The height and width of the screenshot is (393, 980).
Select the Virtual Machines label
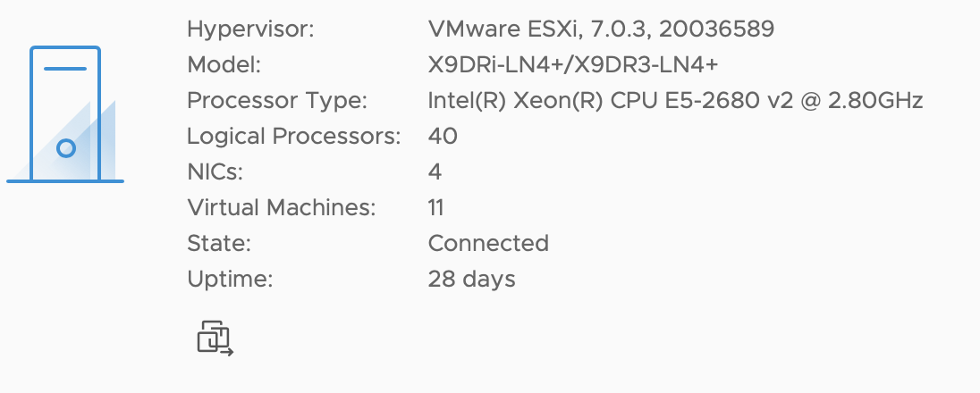[282, 207]
